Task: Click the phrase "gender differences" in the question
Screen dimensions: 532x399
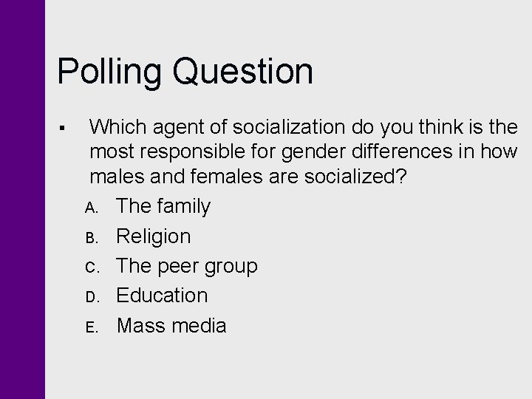Action: [366, 151]
